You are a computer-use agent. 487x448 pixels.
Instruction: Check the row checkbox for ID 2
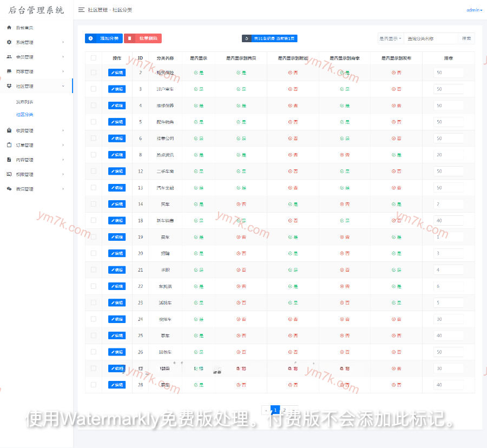tap(94, 73)
